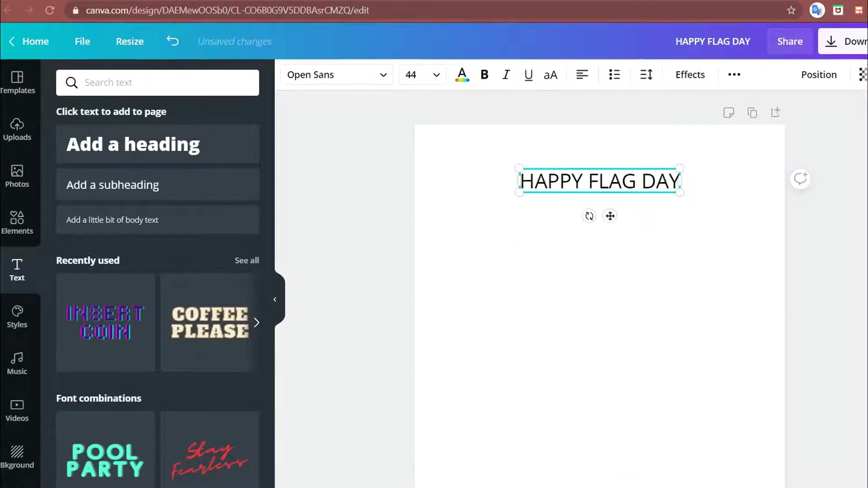Toggle uppercase with the aA control
Screen dimensions: 868x488
click(550, 75)
